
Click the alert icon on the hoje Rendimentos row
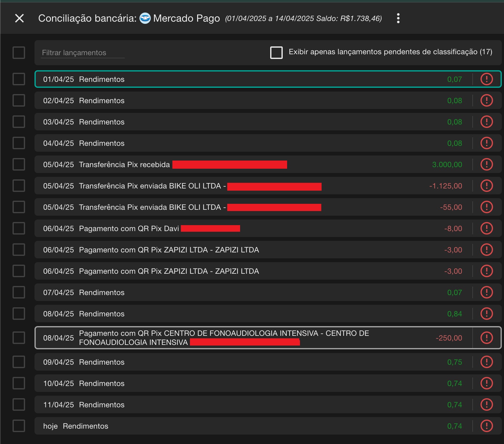(x=486, y=426)
